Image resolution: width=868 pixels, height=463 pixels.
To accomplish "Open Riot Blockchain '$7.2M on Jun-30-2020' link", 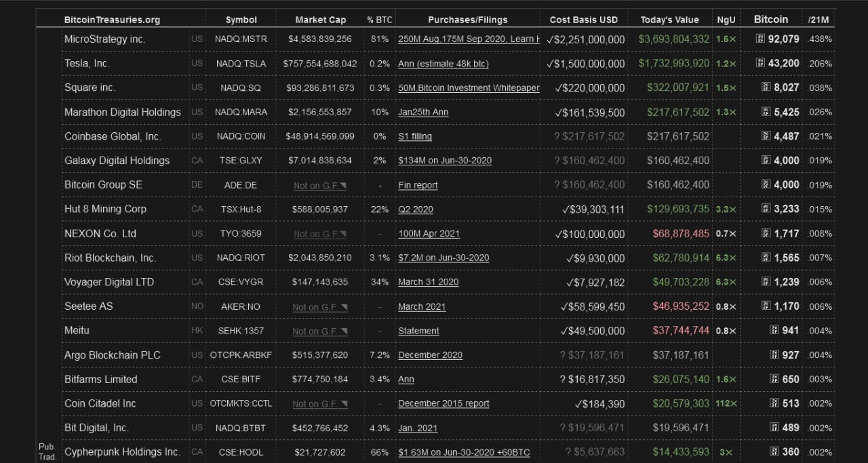I will [443, 258].
